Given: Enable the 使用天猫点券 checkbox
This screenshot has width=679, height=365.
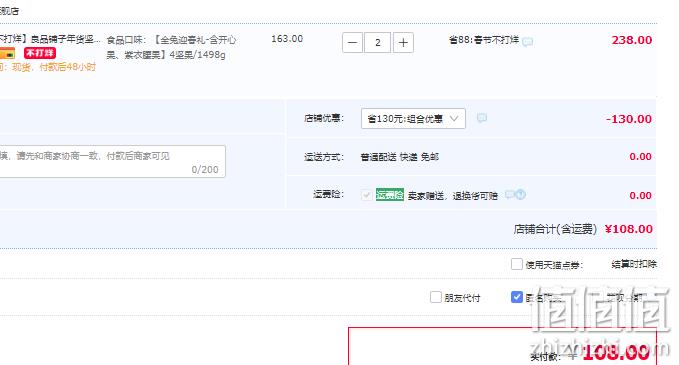Looking at the screenshot, I should 517,264.
